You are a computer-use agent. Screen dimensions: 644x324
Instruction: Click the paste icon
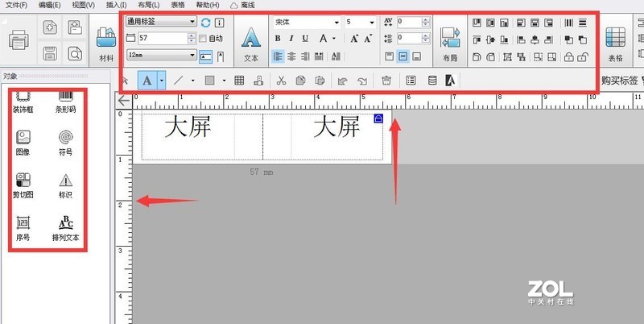coord(320,81)
